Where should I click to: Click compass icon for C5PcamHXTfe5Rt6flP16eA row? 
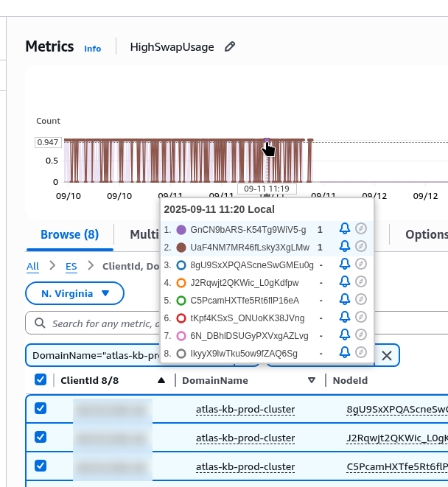[361, 300]
